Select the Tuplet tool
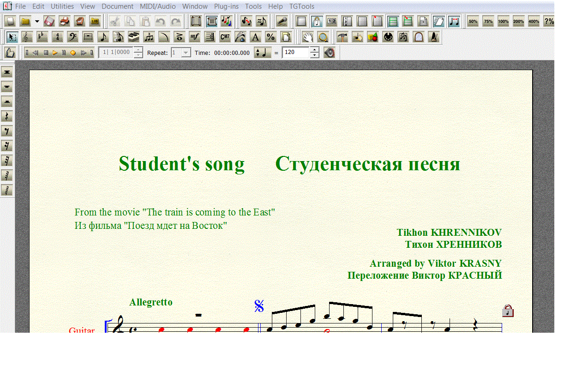 [149, 37]
